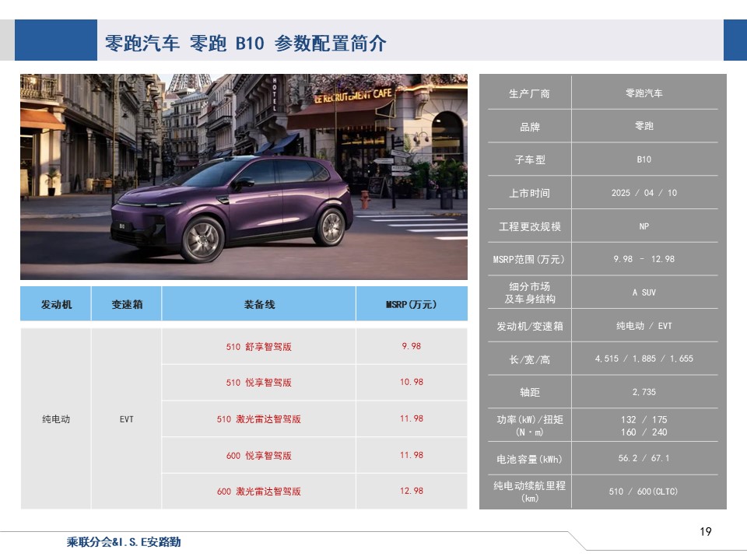The image size is (747, 560).
Task: Click the MSRP范围(万元) label in the spec panel
Action: click(x=529, y=259)
